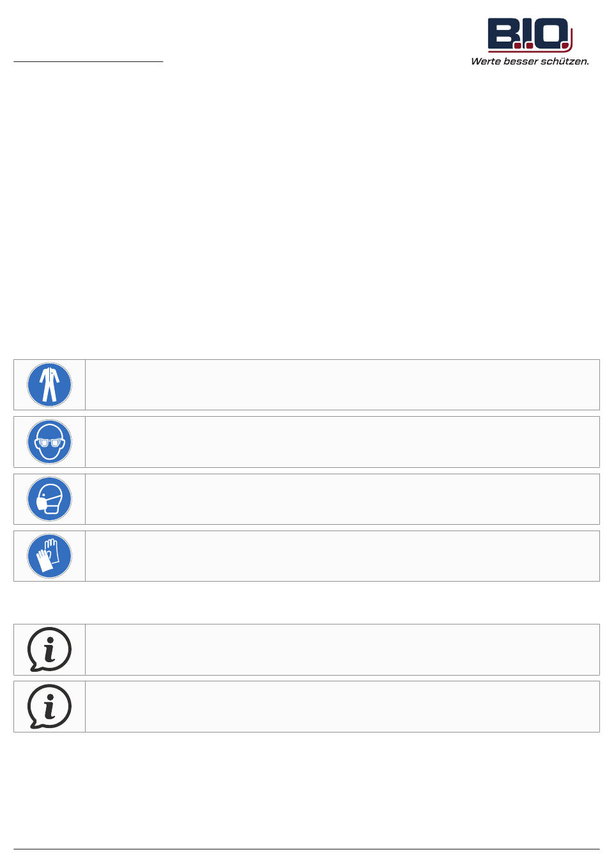Click the empty text box beside goggles icon
Screen dimensions: 607x868
pos(342,442)
